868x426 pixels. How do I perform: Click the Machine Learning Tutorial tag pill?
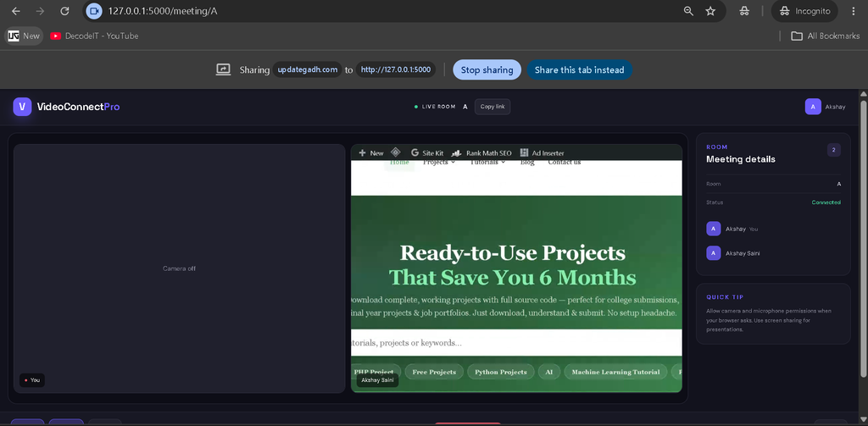click(615, 372)
